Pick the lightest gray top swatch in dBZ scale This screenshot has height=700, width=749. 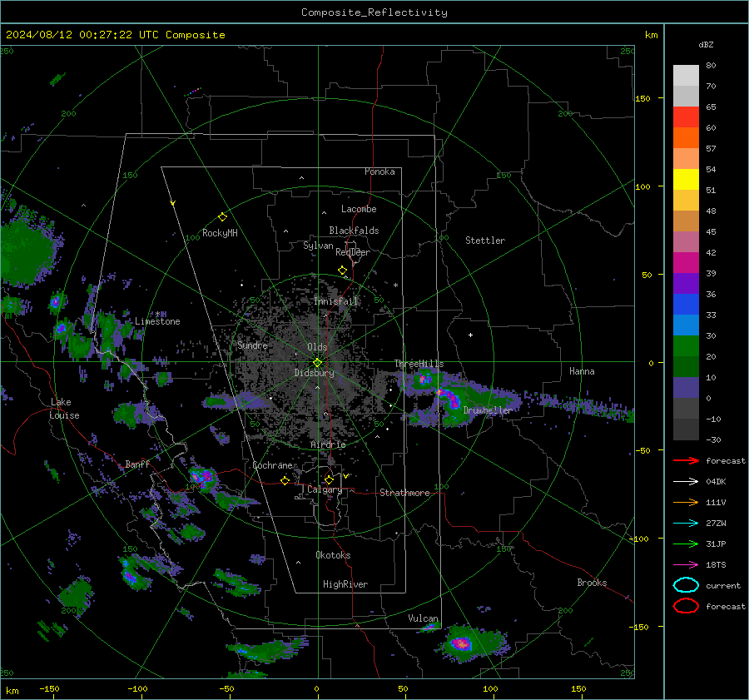686,75
